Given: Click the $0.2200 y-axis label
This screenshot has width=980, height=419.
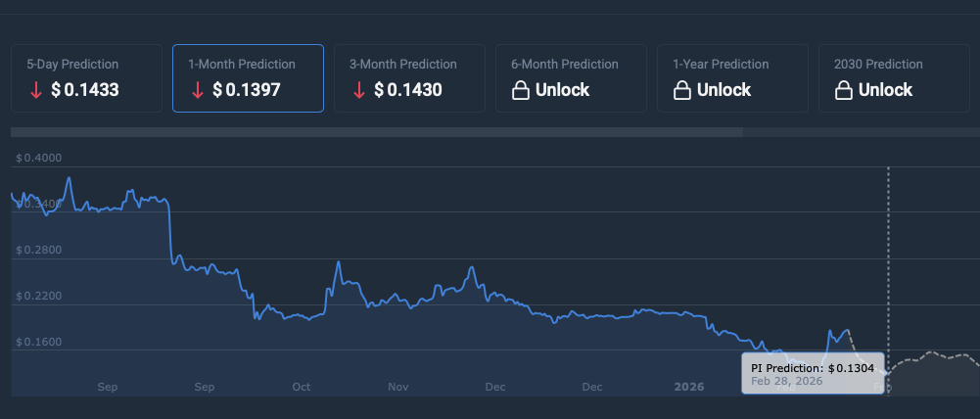Looking at the screenshot, I should (39, 296).
